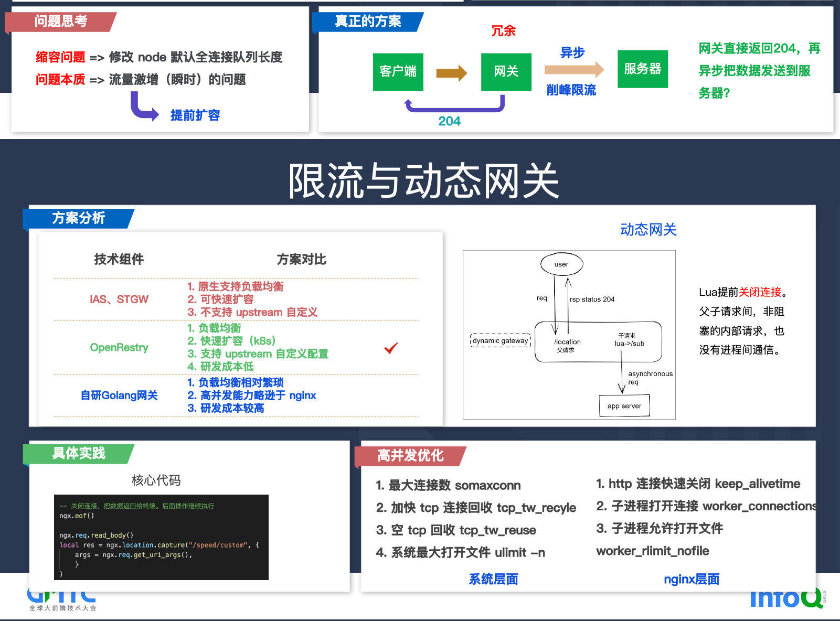Image resolution: width=840 pixels, height=621 pixels.
Task: Select the user ellipse in the gateway diagram
Action: [561, 264]
